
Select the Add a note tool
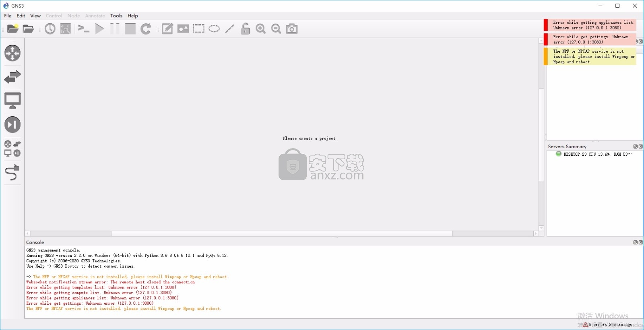[x=167, y=29]
